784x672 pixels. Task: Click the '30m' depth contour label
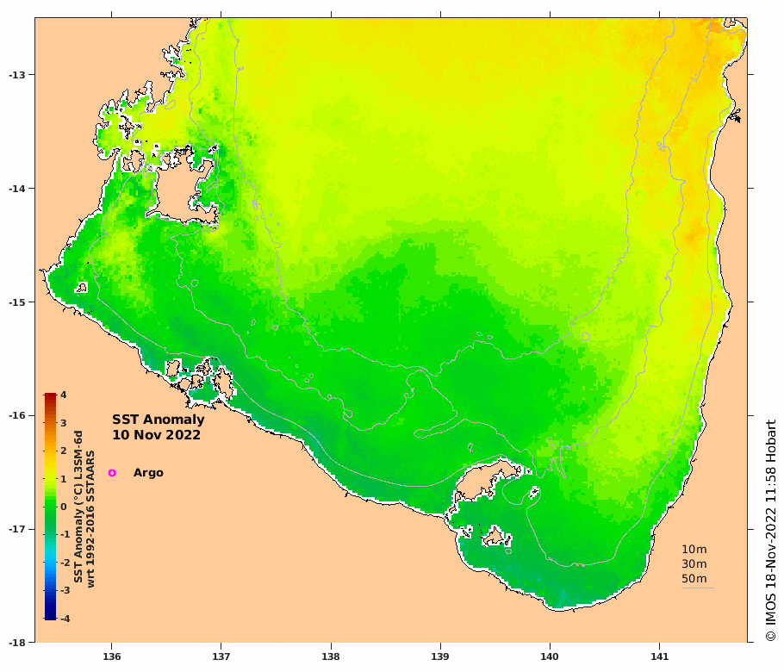[x=694, y=564]
